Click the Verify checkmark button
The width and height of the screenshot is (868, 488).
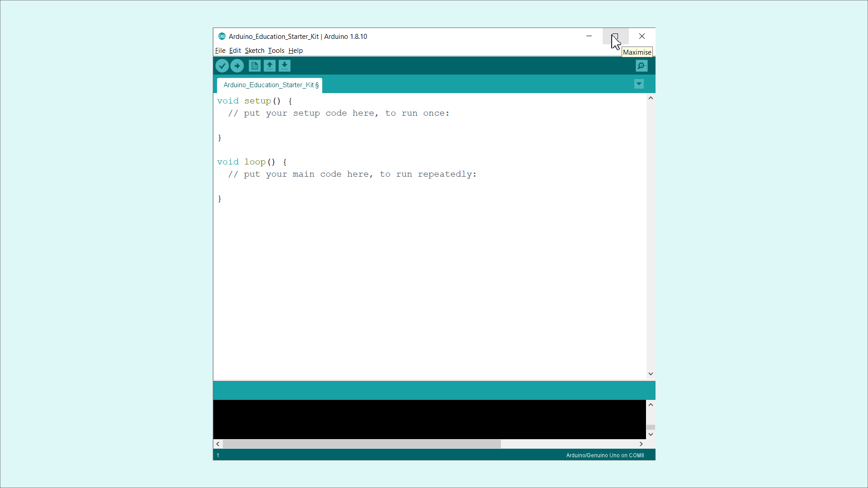222,66
